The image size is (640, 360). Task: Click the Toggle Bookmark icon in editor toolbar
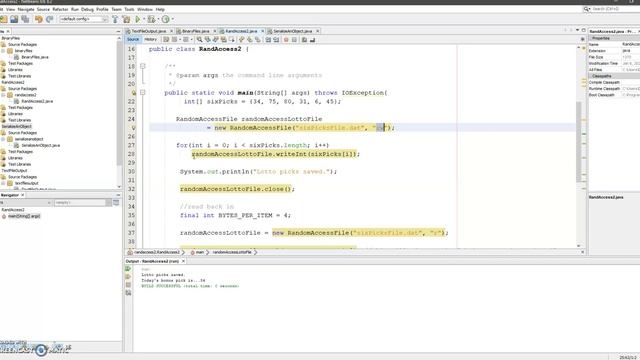[258, 40]
